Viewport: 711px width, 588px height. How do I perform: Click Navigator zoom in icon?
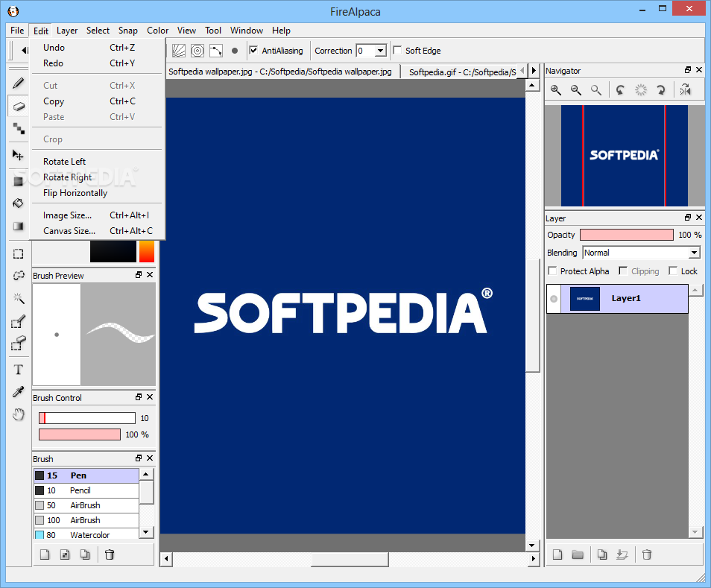pyautogui.click(x=556, y=90)
